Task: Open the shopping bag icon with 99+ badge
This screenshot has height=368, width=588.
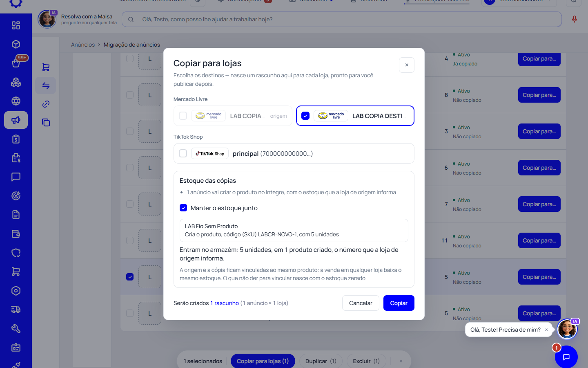Action: [16, 63]
